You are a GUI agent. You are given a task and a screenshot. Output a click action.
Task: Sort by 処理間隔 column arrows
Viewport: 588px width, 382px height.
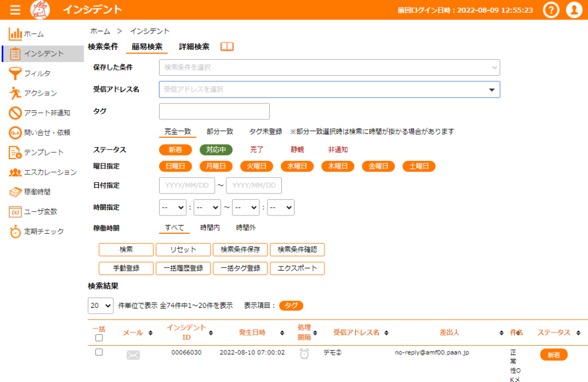point(315,333)
